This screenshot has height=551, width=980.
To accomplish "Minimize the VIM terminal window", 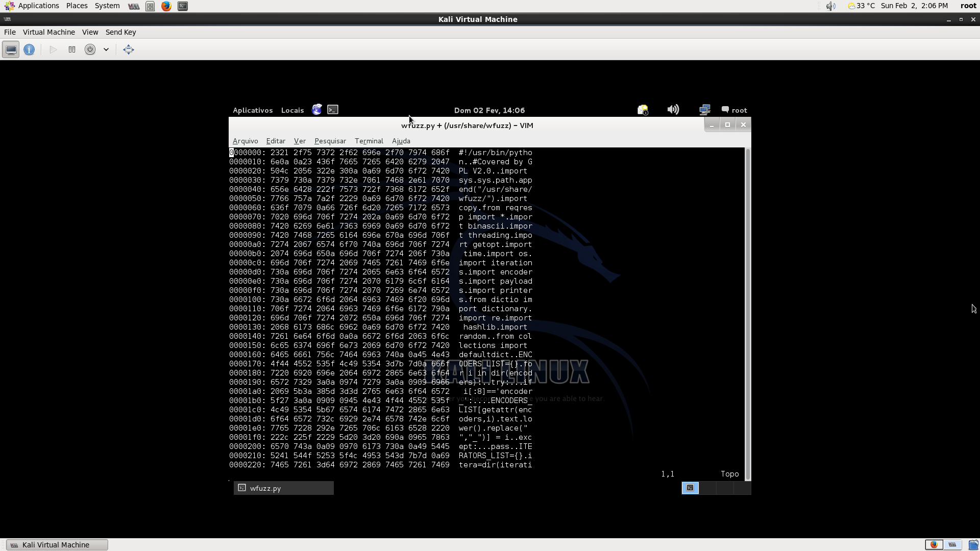I will 712,125.
